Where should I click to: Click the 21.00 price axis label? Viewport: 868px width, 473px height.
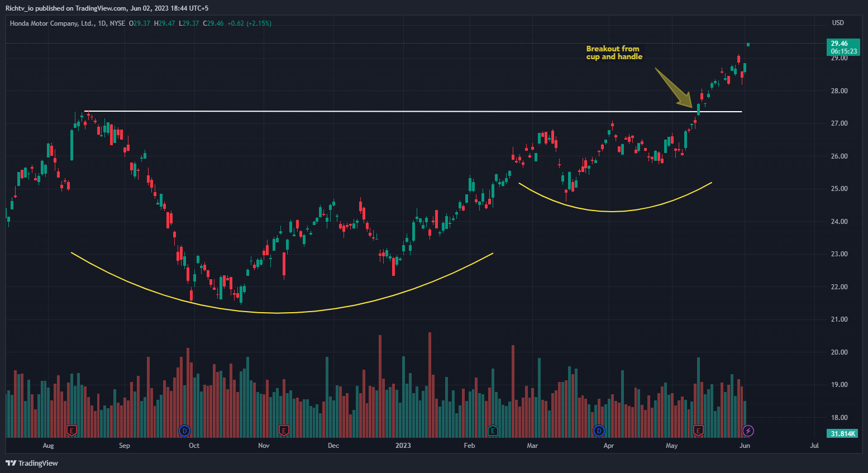[839, 319]
